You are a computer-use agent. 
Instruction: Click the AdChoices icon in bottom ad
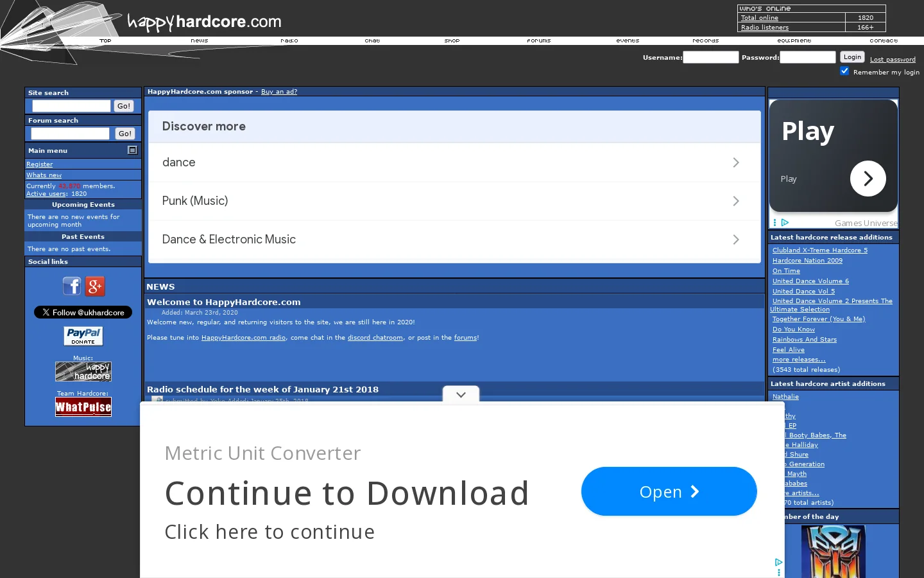tap(778, 562)
